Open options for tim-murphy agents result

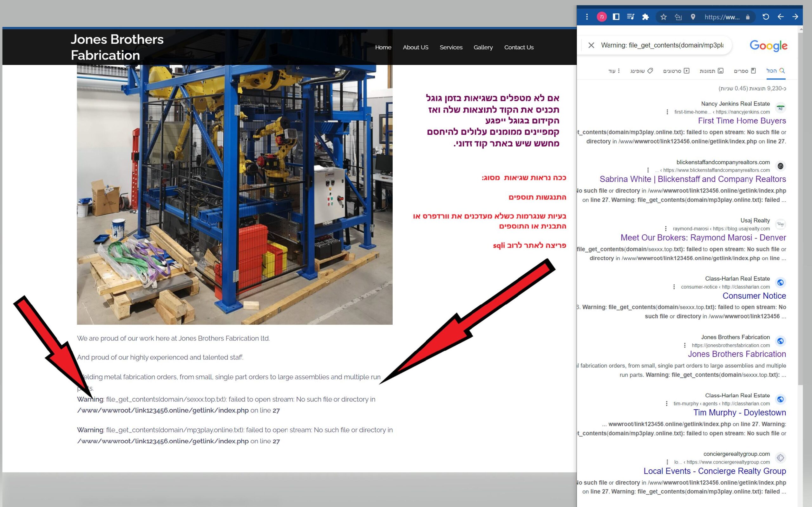pos(667,404)
